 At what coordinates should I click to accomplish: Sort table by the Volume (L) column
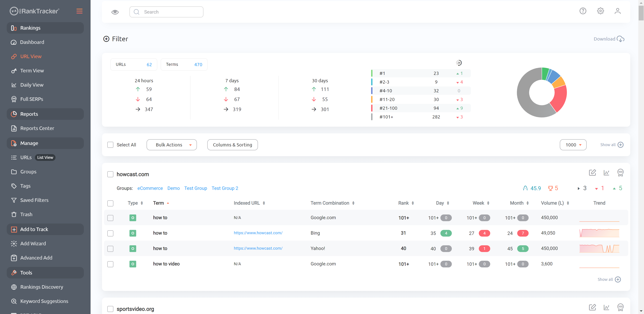[x=555, y=203]
